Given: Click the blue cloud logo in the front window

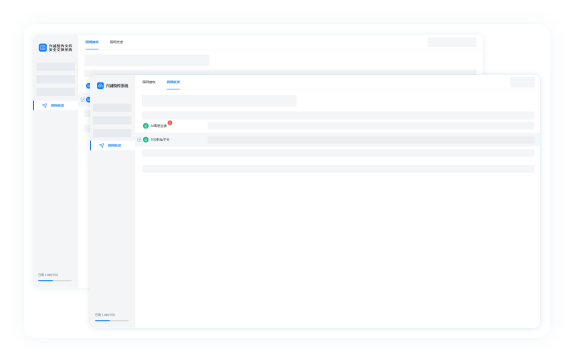Looking at the screenshot, I should pyautogui.click(x=100, y=86).
